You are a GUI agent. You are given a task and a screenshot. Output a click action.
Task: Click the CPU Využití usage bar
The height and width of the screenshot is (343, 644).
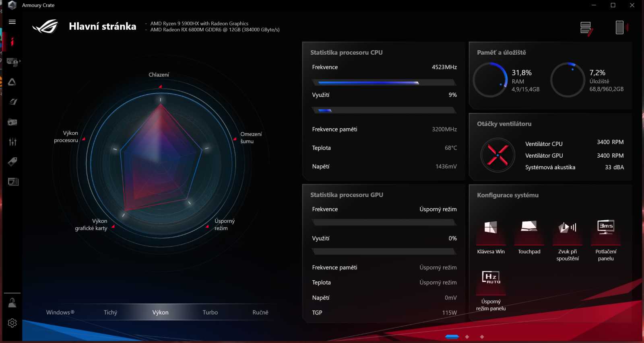pyautogui.click(x=384, y=110)
